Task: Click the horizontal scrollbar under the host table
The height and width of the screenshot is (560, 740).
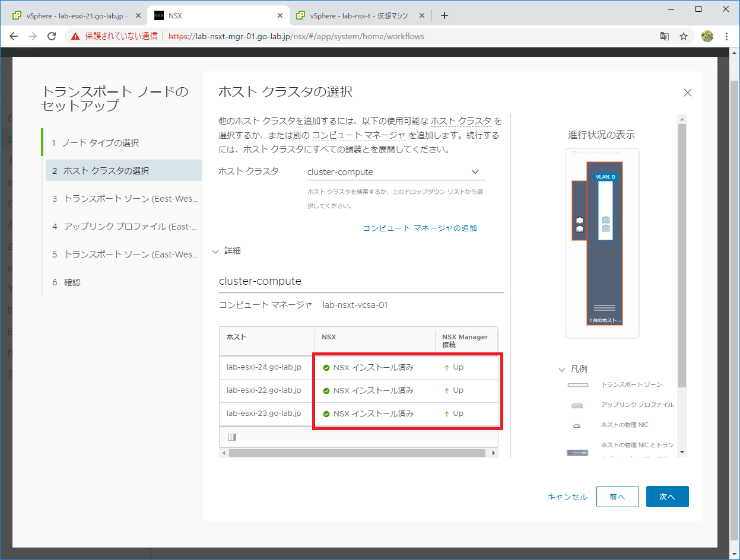Action: click(357, 453)
